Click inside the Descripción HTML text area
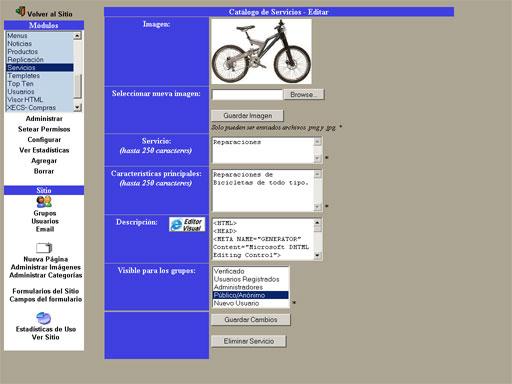Image resolution: width=512 pixels, height=384 pixels. coord(263,239)
